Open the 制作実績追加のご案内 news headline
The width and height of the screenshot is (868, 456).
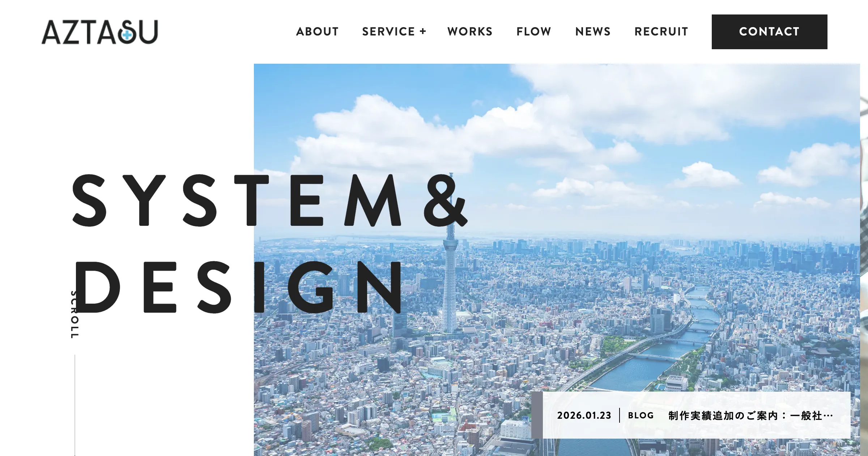[751, 415]
